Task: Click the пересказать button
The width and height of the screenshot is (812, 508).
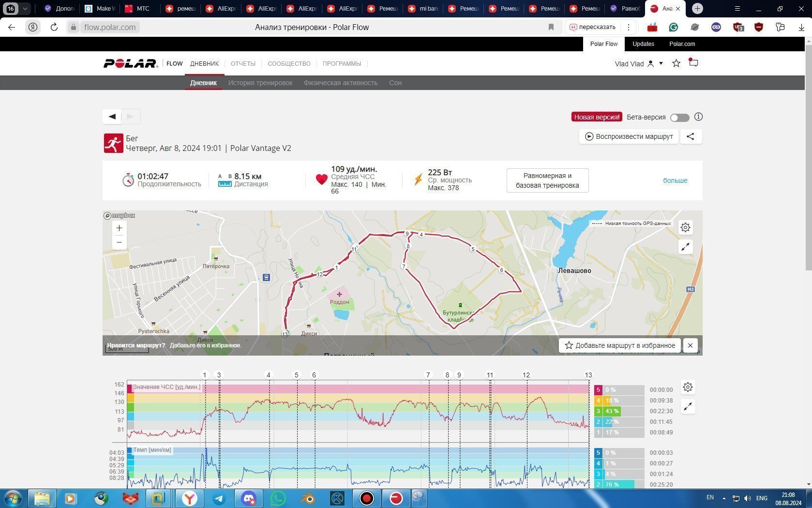Action: point(593,27)
